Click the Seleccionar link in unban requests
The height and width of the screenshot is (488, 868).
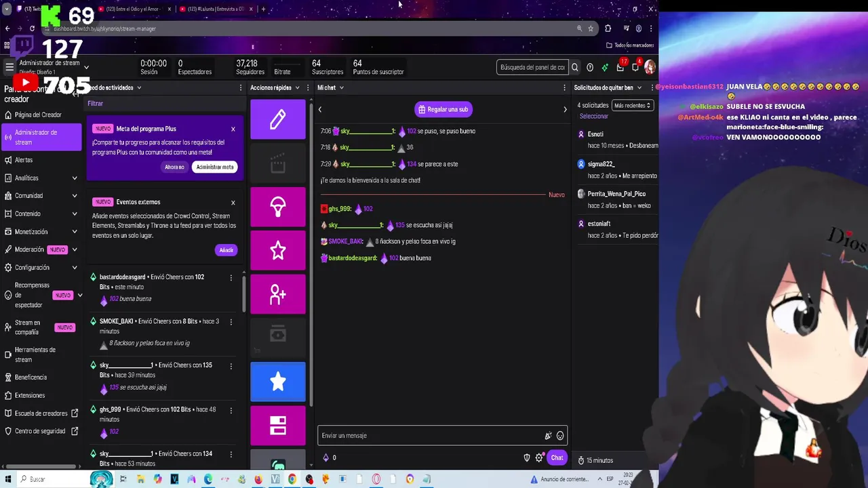(594, 116)
